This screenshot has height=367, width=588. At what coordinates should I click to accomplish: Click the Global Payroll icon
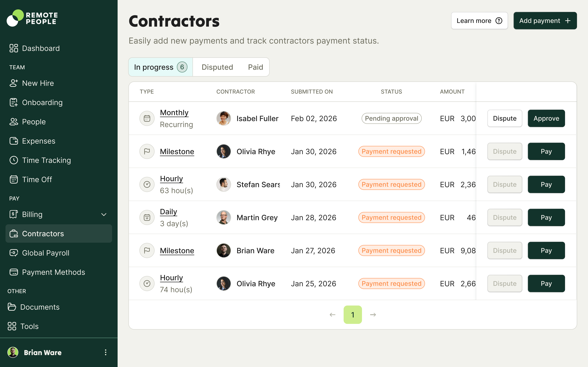(x=14, y=253)
